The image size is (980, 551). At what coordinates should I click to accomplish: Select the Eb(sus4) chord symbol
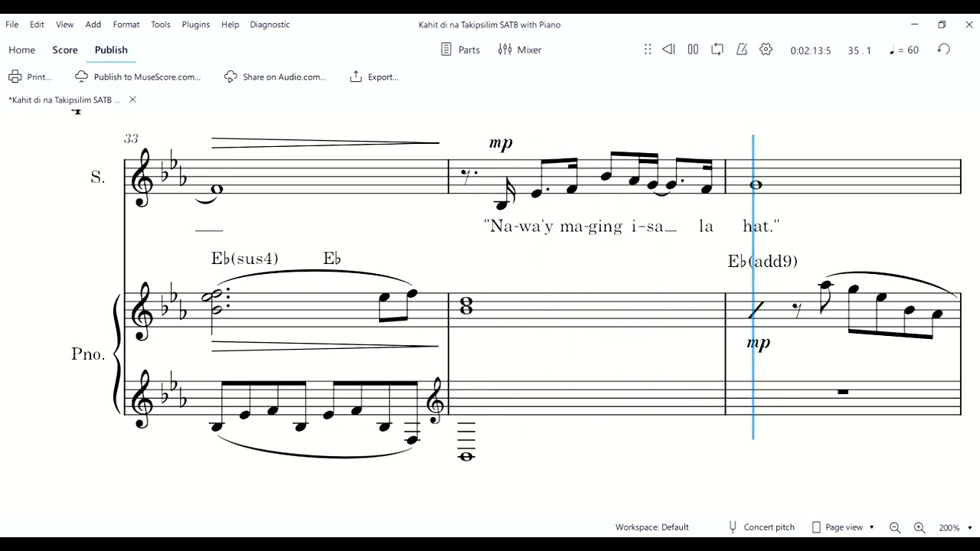[244, 259]
